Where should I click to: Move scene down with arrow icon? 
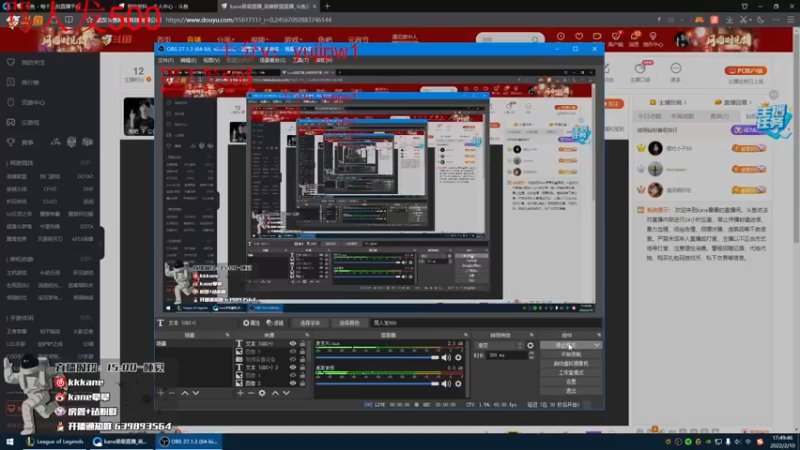coord(196,393)
